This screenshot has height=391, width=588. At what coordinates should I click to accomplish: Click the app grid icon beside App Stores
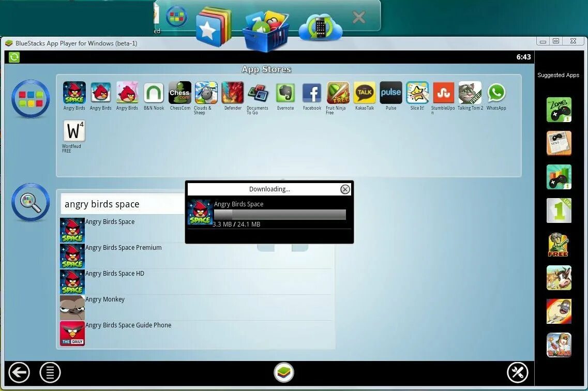coord(31,99)
